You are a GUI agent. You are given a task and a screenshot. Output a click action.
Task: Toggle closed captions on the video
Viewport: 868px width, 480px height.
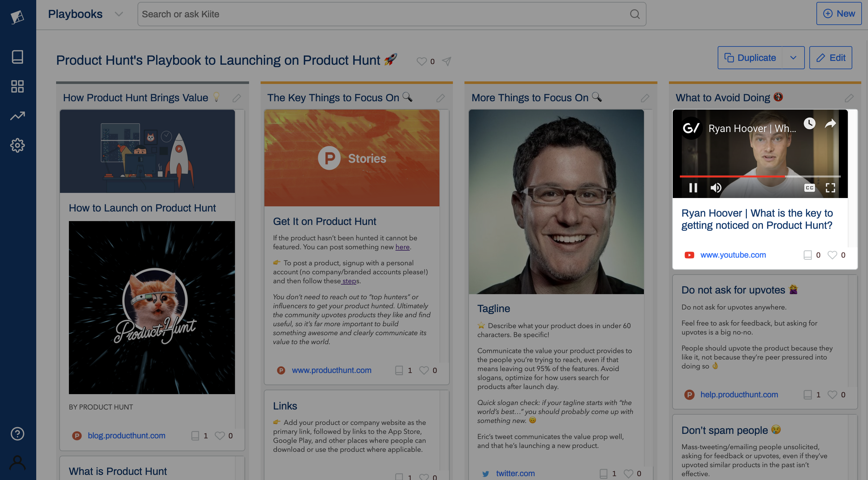point(809,188)
